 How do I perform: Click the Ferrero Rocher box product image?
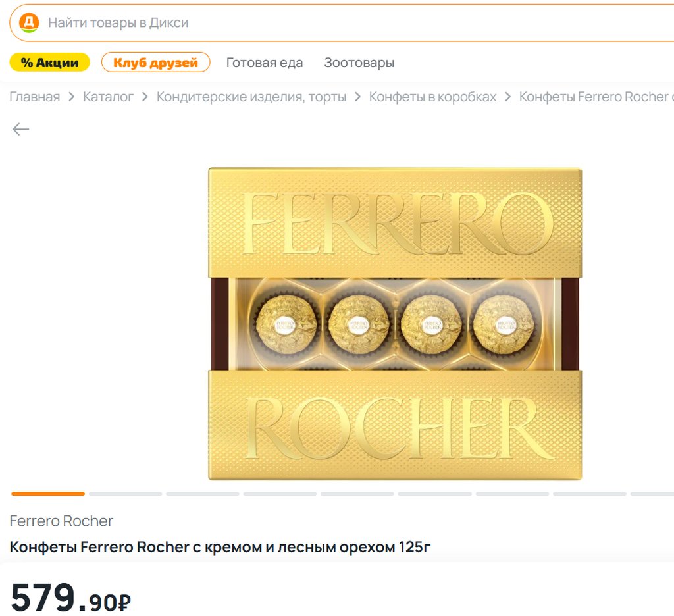[395, 324]
